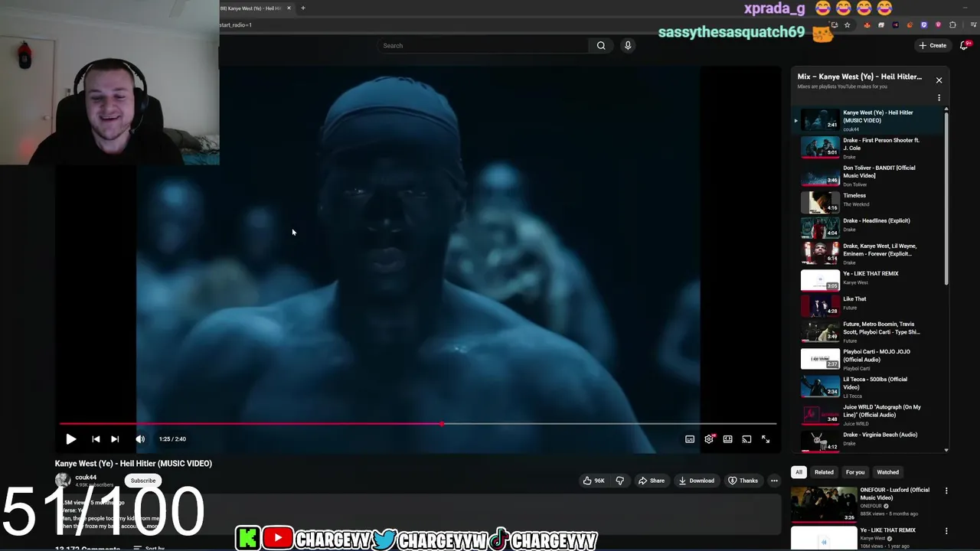Like the video with thumbs up
Screen dimensions: 980x551
click(x=593, y=481)
